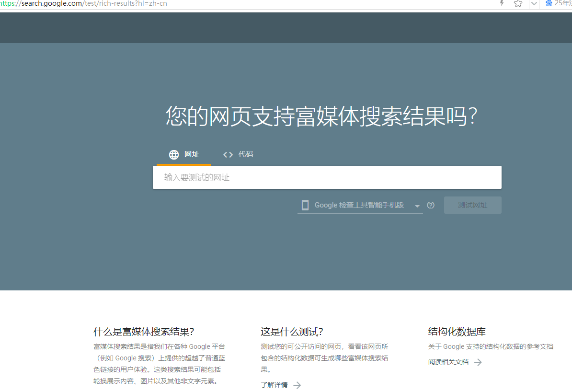Click the browser address bar URL
Viewport: 572px width, 392px height.
(x=83, y=3)
